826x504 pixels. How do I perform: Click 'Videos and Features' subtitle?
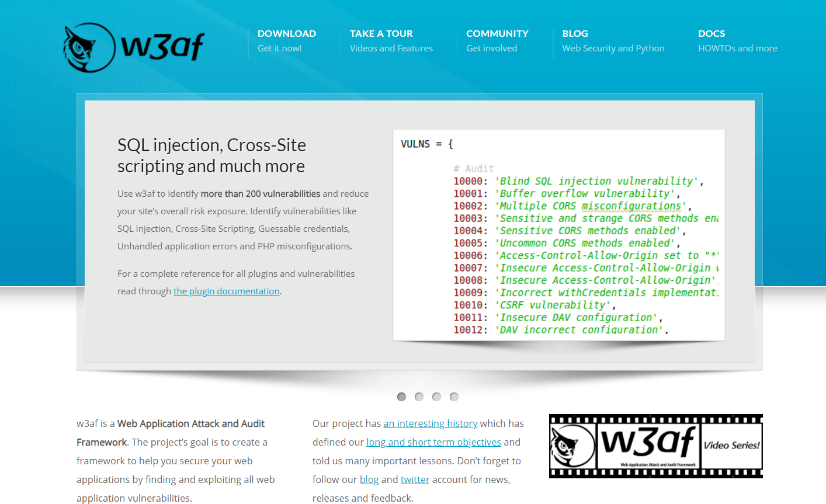pyautogui.click(x=391, y=48)
